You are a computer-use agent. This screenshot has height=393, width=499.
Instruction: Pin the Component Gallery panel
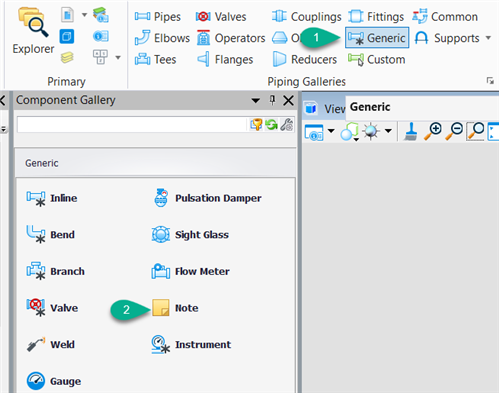pos(272,100)
